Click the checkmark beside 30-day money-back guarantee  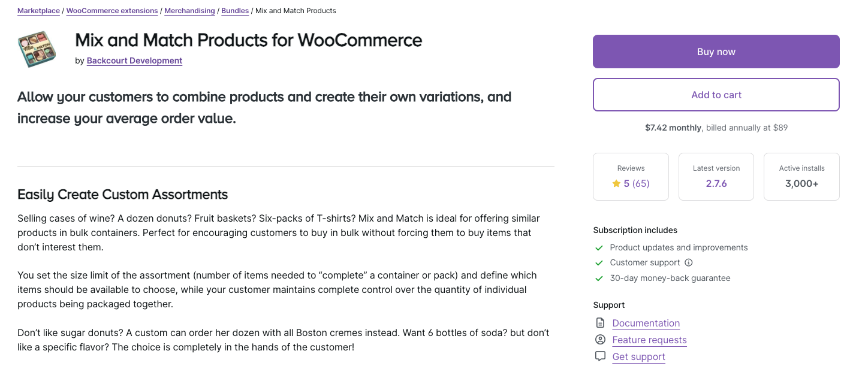pos(598,278)
